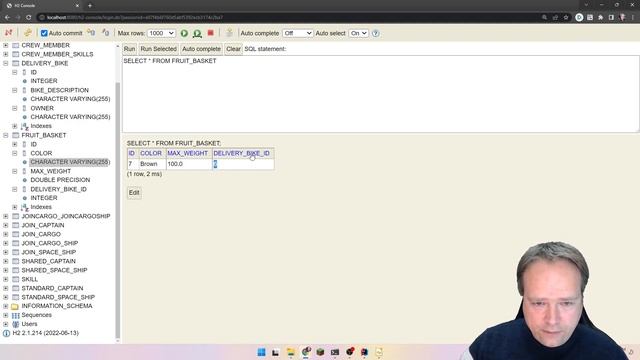
Task: Expand the STANDARD_SPACE_SHIP table node
Action: coord(6,297)
